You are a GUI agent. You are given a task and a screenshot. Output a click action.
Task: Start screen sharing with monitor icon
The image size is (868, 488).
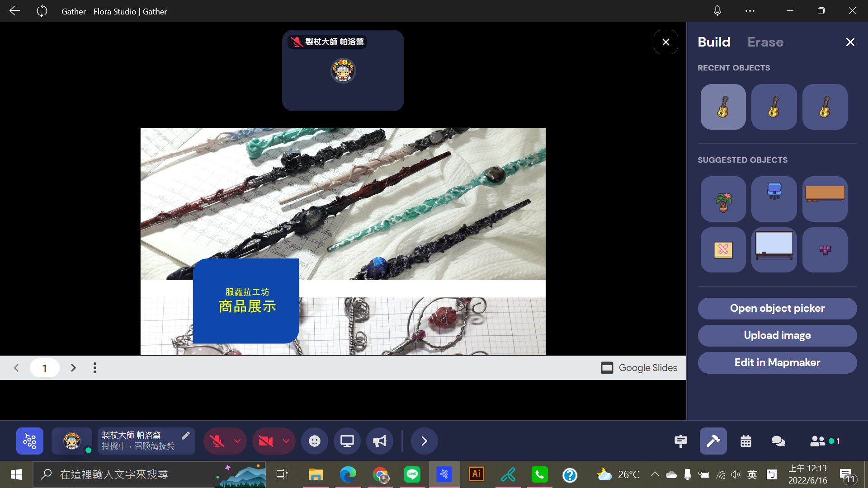point(347,441)
